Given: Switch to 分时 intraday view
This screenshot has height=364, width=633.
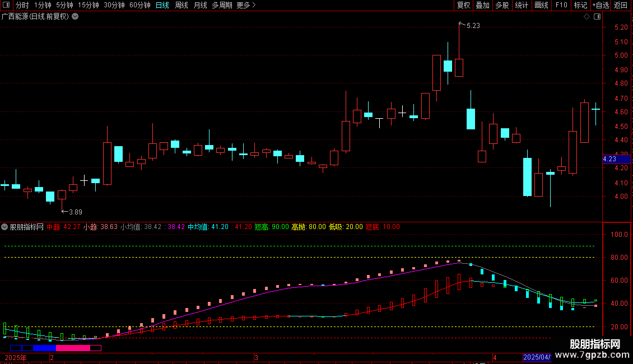Looking at the screenshot, I should [x=22, y=5].
